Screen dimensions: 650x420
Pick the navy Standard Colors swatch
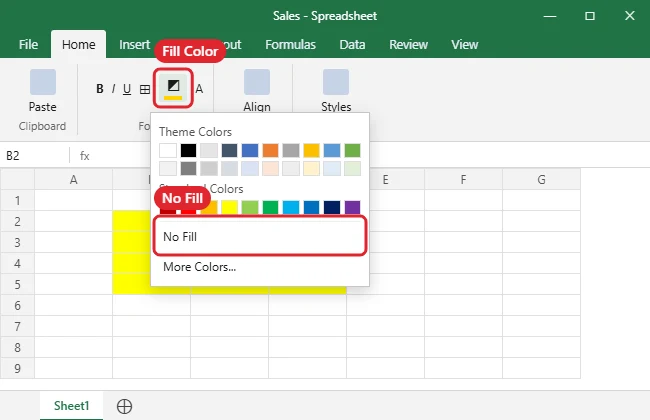tap(332, 207)
